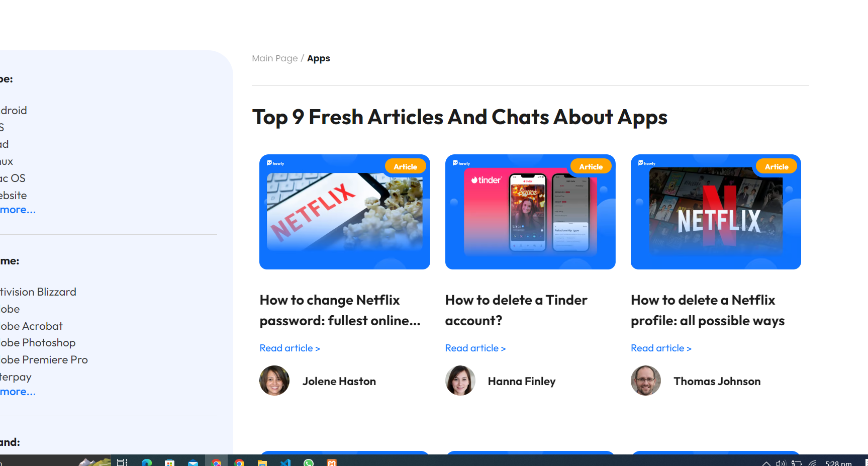
Task: Open File Explorer taskbar icon
Action: click(x=262, y=462)
